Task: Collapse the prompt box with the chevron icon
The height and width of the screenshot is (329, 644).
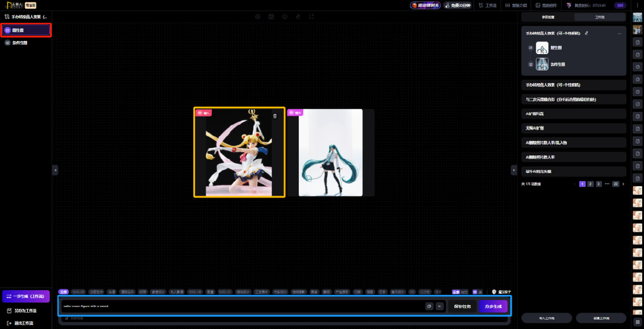Action: (440, 306)
